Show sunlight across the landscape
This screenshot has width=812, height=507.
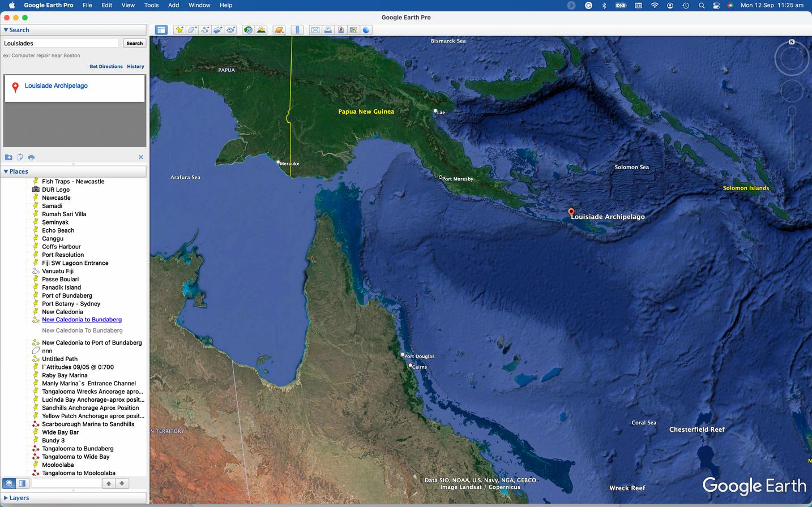tap(261, 30)
